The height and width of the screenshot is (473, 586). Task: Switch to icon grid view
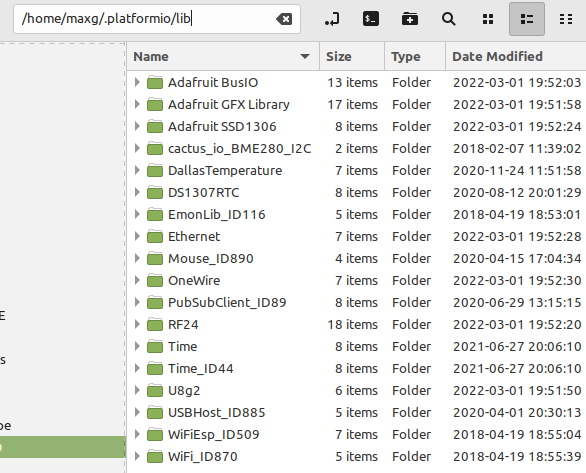[x=488, y=19]
